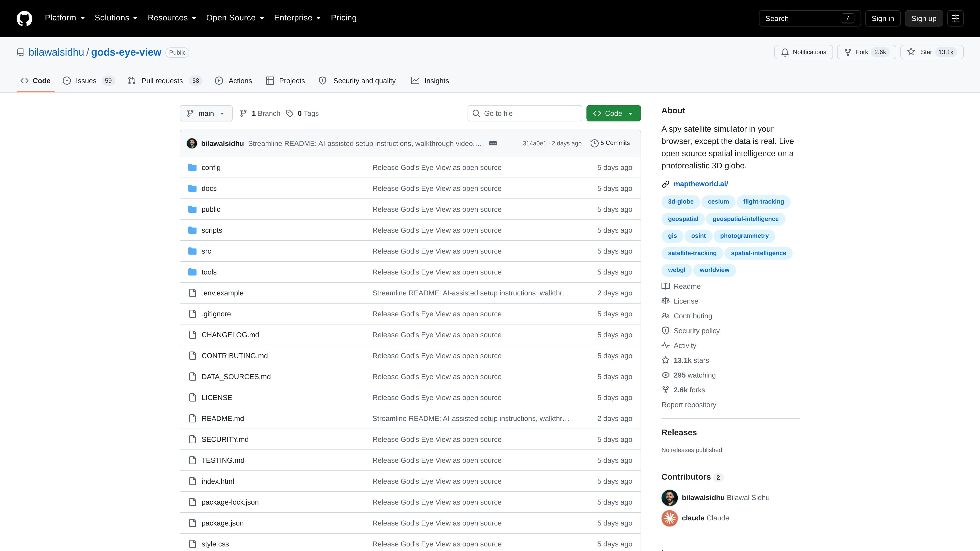Click the watching eye icon

click(x=665, y=375)
